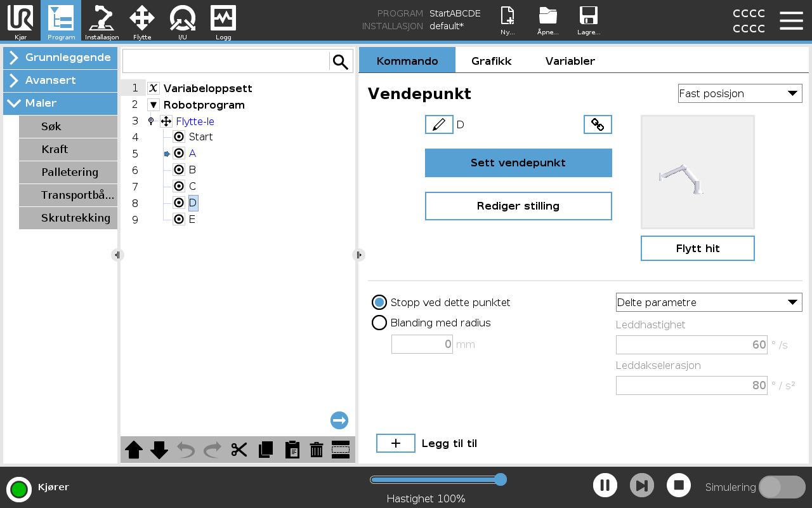Click the plus Legg til til button

click(396, 443)
